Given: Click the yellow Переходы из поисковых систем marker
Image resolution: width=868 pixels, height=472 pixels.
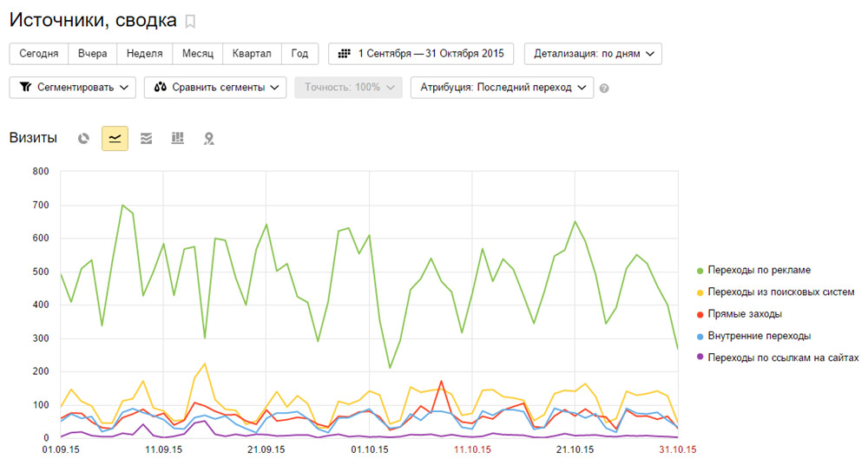Looking at the screenshot, I should click(700, 292).
